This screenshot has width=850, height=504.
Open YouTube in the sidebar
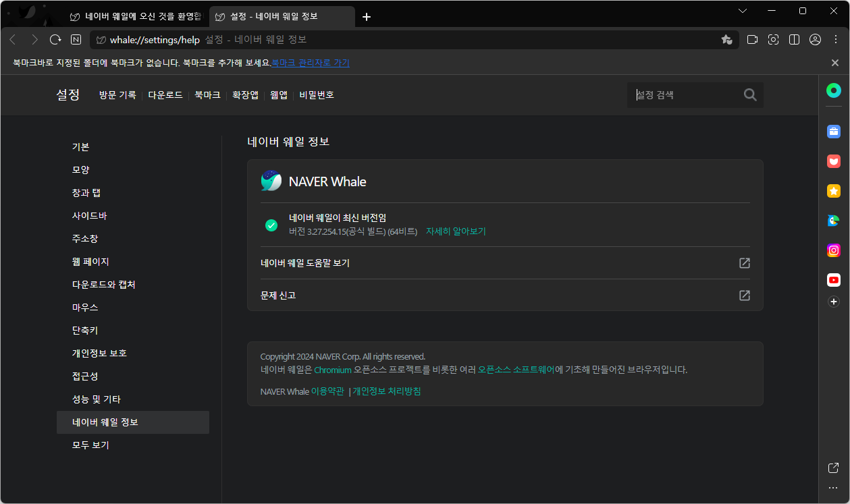[x=834, y=280]
